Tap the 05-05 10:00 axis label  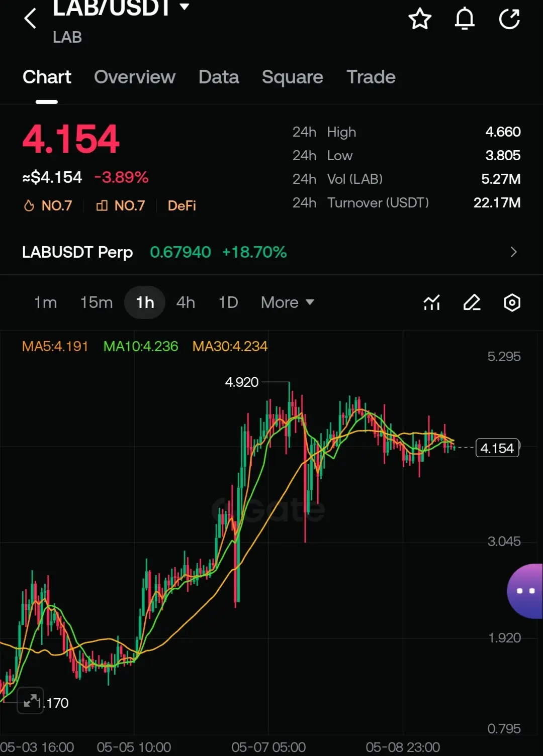(134, 747)
